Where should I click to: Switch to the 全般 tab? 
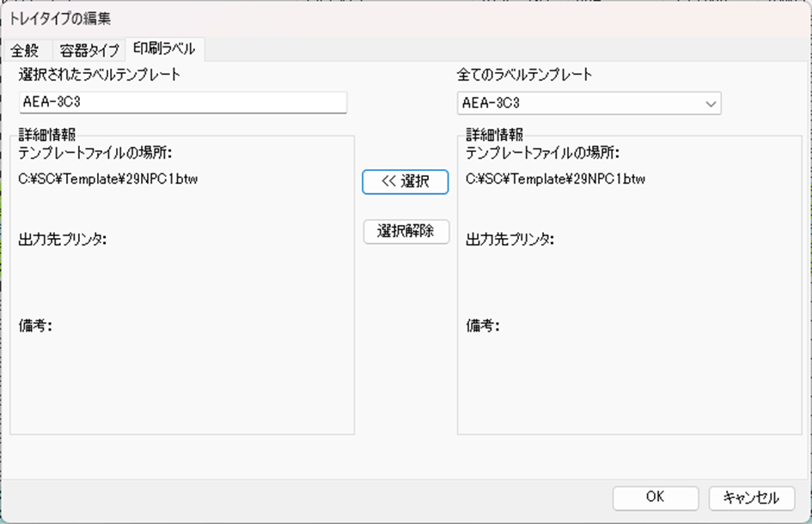point(25,50)
